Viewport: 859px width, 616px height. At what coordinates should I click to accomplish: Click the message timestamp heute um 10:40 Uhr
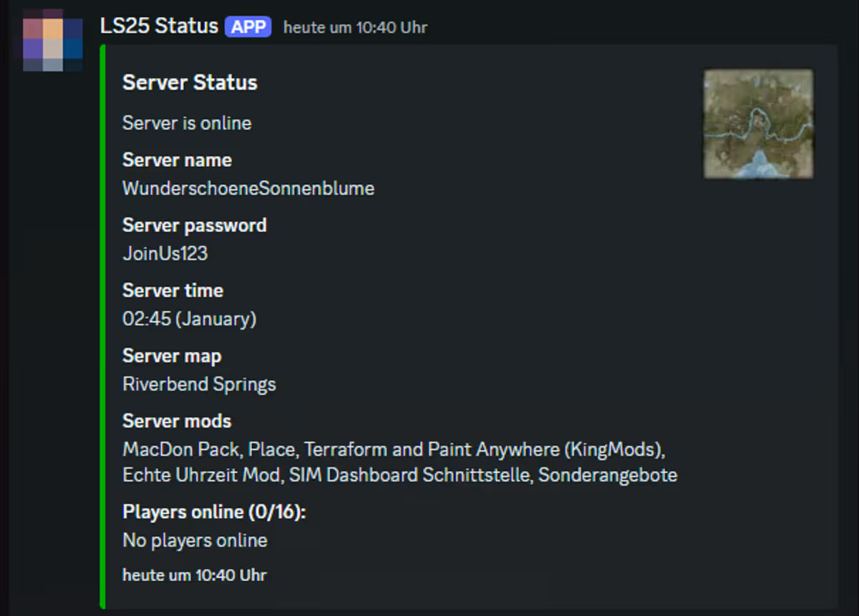pyautogui.click(x=355, y=27)
